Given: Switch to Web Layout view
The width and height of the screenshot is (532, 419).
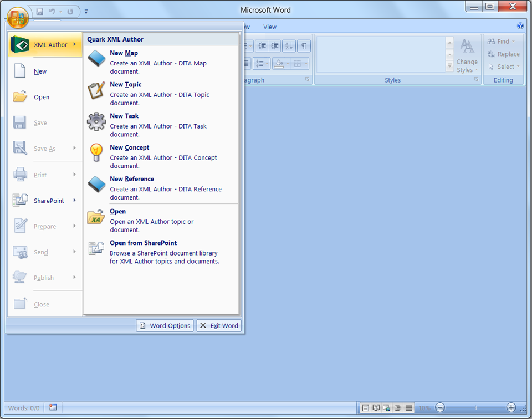Looking at the screenshot, I should [x=386, y=408].
